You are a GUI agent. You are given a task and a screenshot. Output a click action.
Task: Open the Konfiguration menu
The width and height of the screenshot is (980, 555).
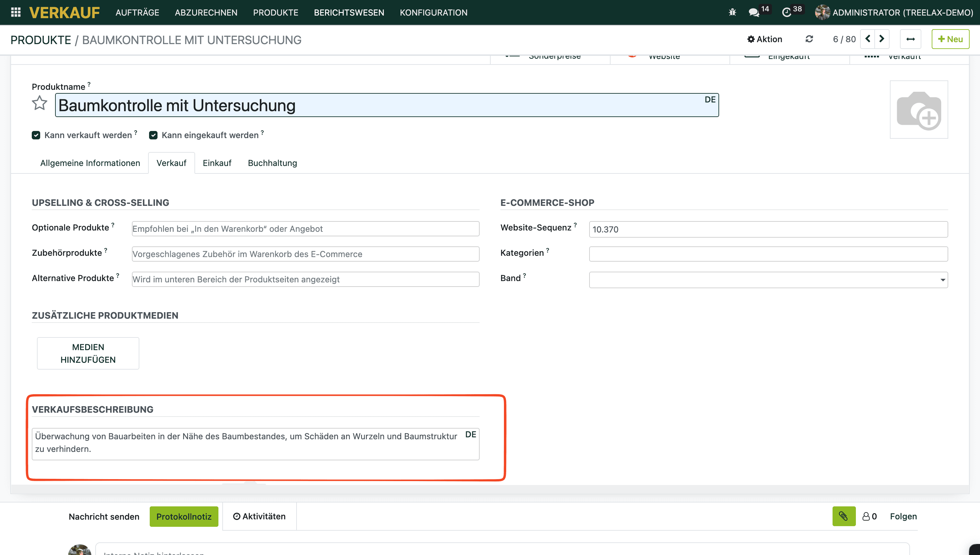pos(433,12)
